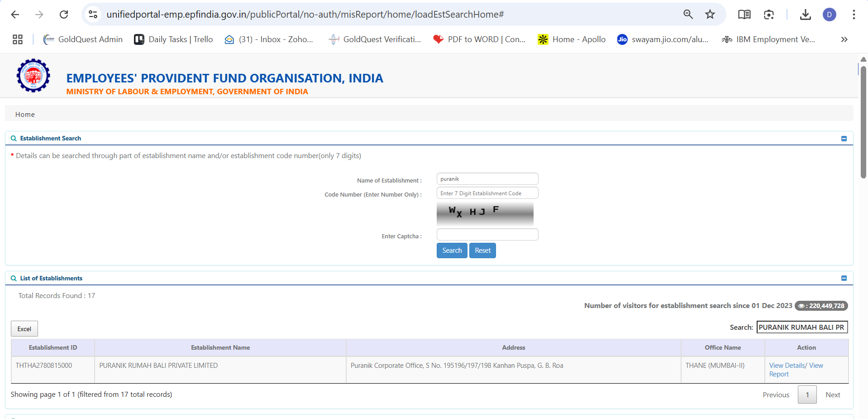868x419 pixels.
Task: Collapse the Establishment Search panel
Action: [x=844, y=139]
